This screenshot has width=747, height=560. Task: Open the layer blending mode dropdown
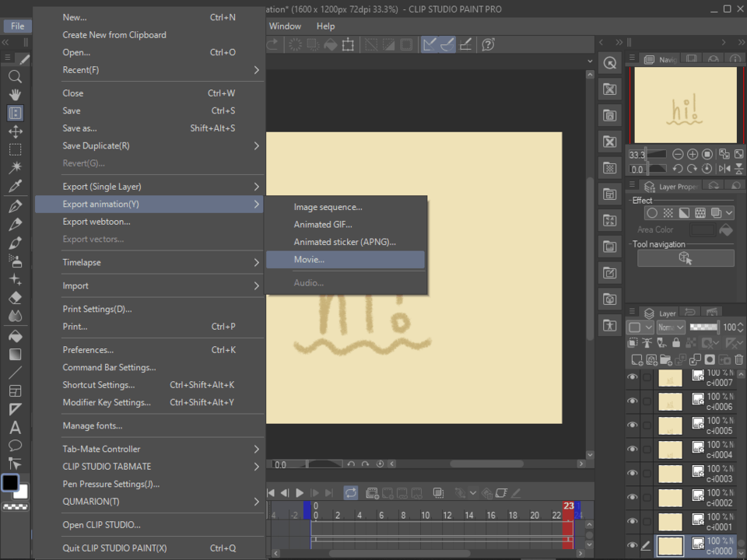(x=669, y=327)
